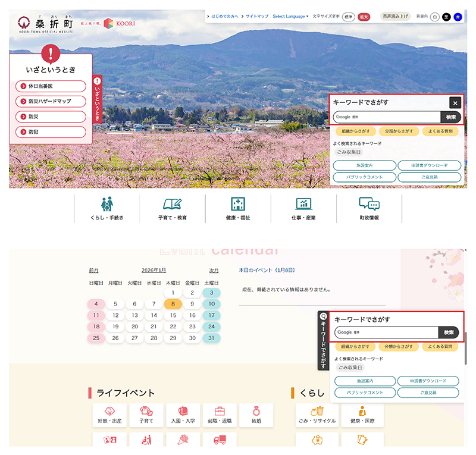Viewport: 476px width, 455px height.
Task: Open the 町政情報 navigation icon
Action: click(371, 209)
